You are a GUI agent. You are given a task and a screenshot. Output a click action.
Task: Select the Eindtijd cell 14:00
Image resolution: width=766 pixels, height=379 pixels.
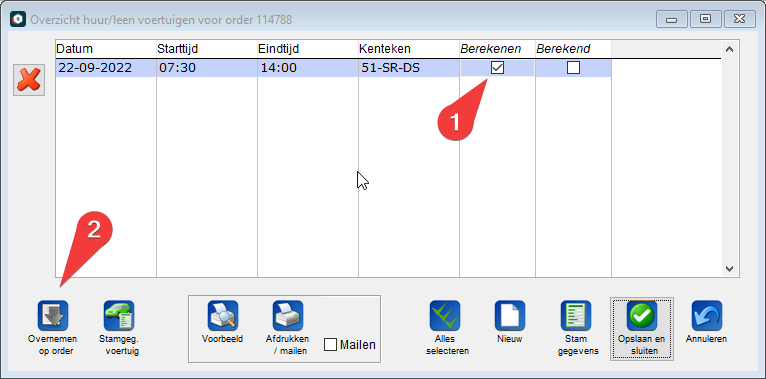[x=308, y=68]
